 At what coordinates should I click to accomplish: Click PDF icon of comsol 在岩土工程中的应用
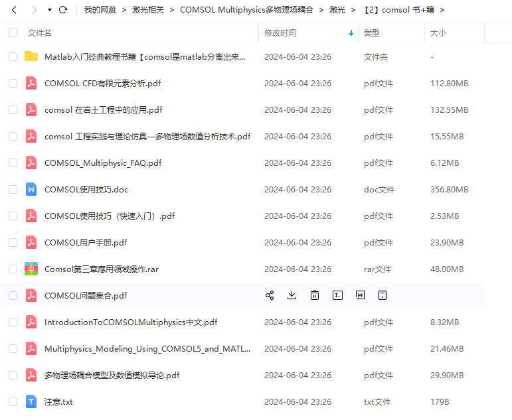click(31, 109)
